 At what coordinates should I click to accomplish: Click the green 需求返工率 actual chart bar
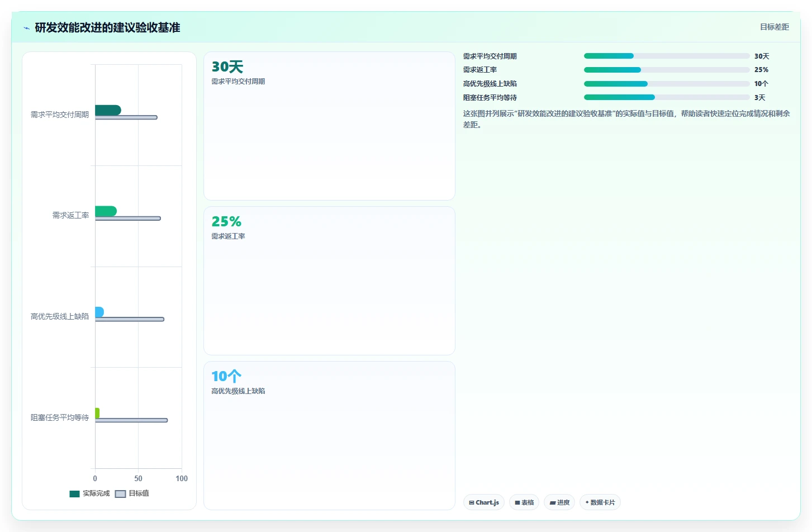click(x=106, y=211)
